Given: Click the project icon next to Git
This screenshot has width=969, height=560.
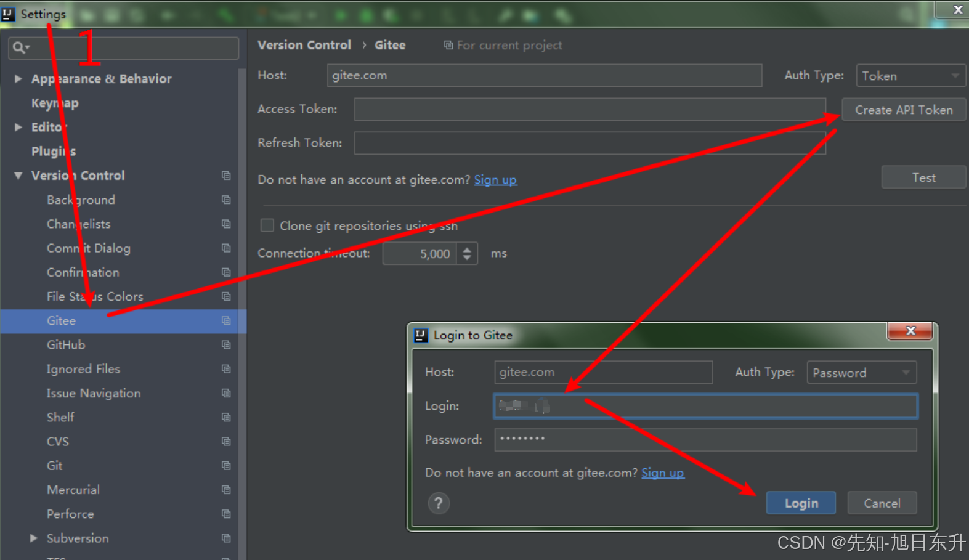Looking at the screenshot, I should click(226, 465).
